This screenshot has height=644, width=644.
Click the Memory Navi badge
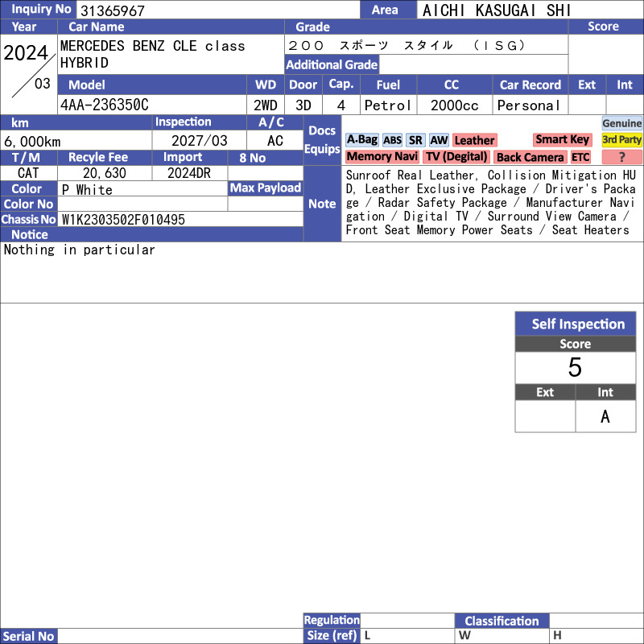point(382,156)
